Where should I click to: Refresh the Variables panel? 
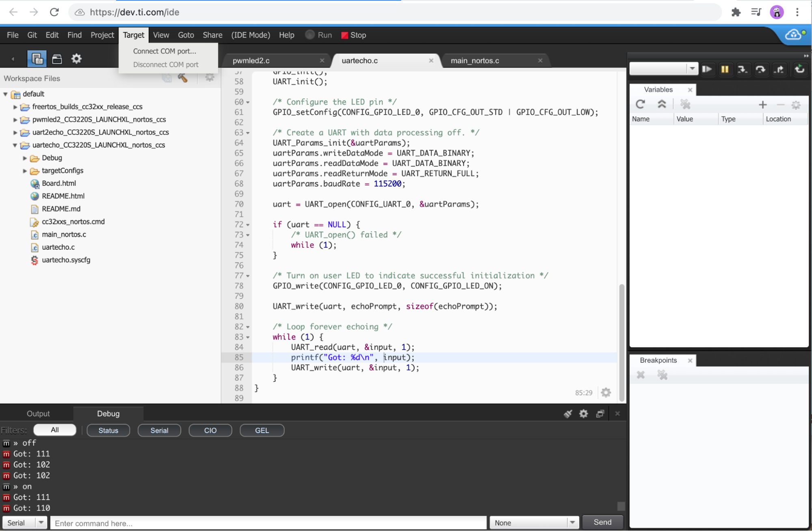click(640, 104)
